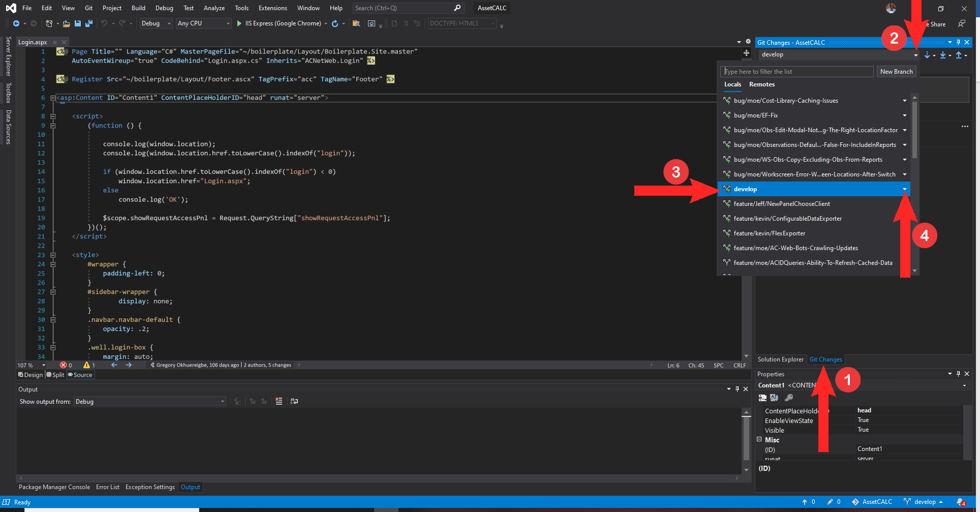980x512 pixels.
Task: Click the Search (Ctrl+Q) box
Action: [408, 8]
